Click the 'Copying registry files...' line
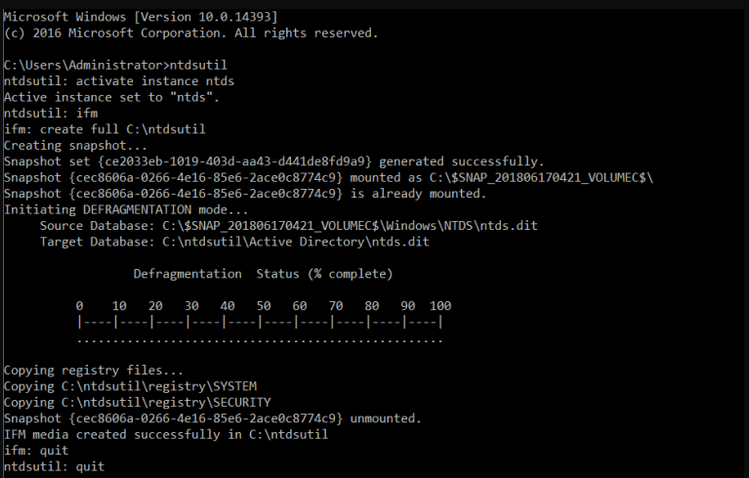Screen dimensions: 749x478 pos(94,370)
